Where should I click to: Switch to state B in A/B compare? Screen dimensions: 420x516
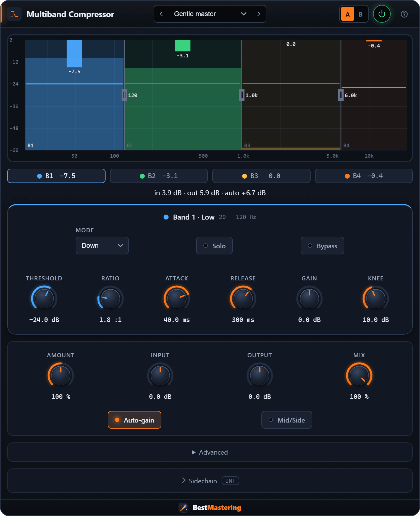coord(361,14)
